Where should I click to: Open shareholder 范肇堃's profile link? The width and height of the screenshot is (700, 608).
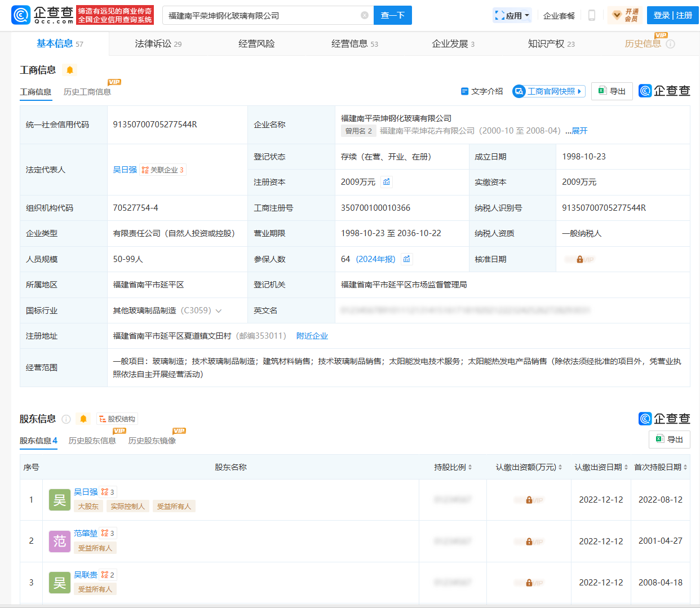(x=86, y=533)
